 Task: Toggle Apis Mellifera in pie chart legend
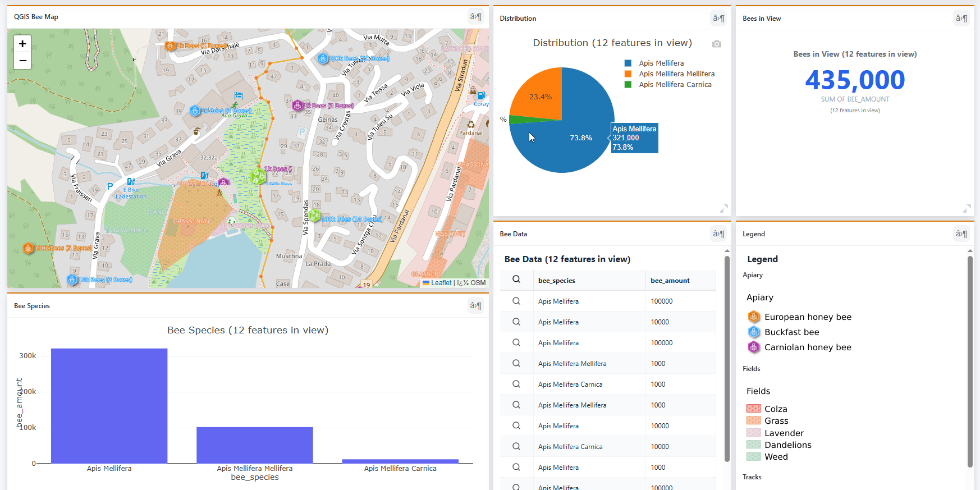click(661, 63)
